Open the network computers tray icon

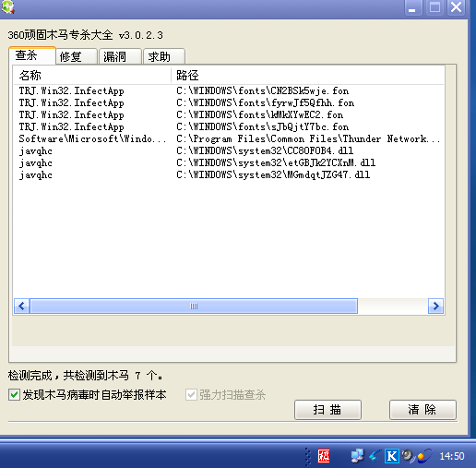click(357, 456)
